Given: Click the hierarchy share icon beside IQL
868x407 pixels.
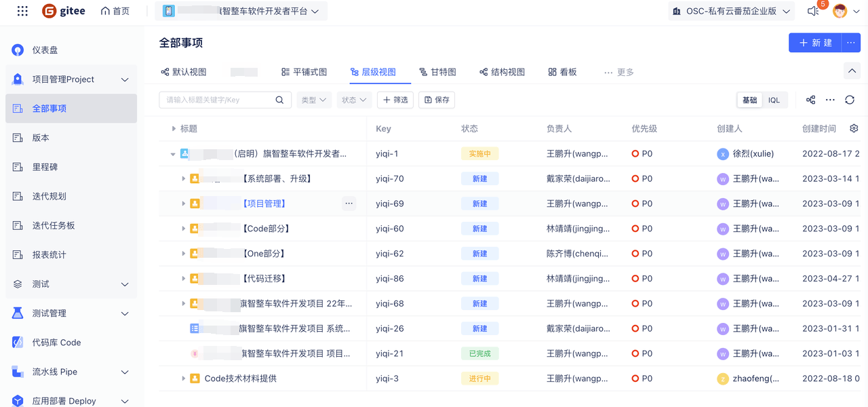Looking at the screenshot, I should 810,100.
